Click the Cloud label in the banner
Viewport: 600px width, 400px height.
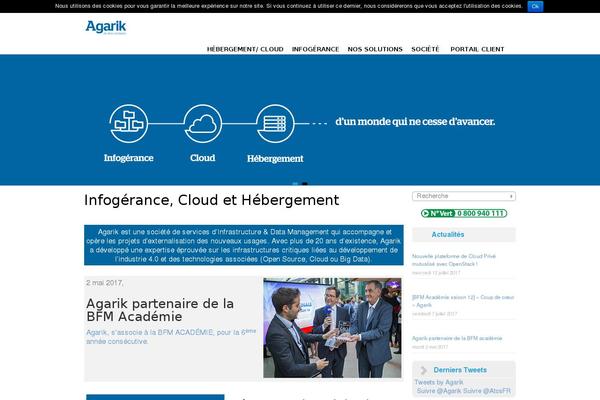202,158
